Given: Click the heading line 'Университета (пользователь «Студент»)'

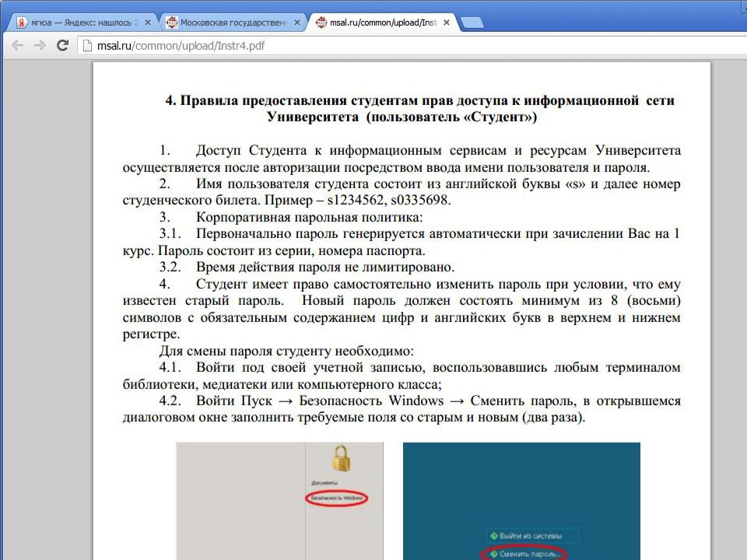Looking at the screenshot, I should click(x=402, y=117).
